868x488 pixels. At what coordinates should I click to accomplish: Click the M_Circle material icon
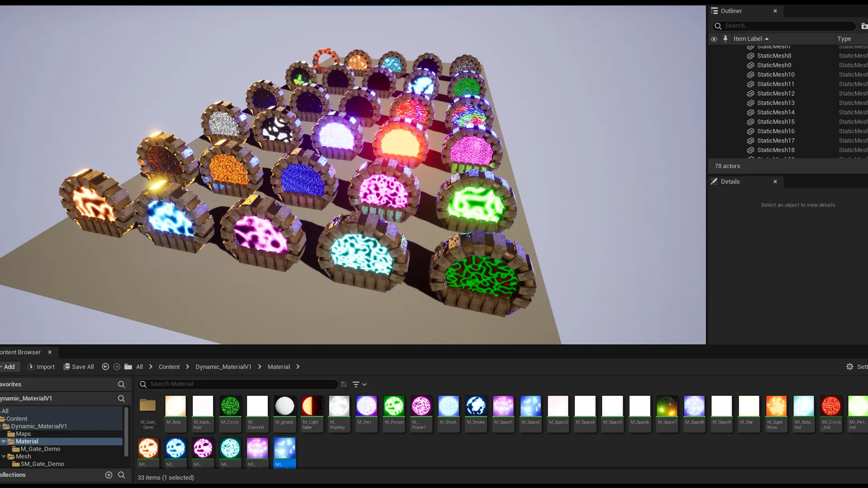point(230,406)
